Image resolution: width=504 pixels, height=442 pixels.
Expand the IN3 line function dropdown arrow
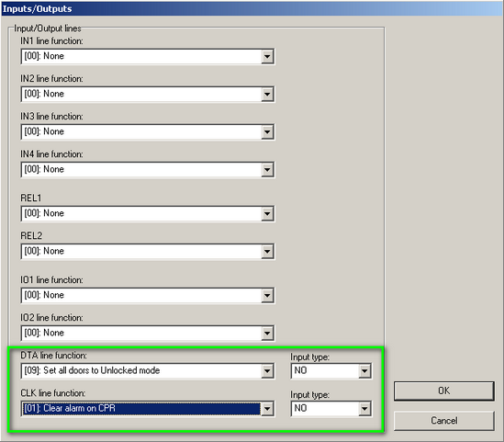point(267,132)
